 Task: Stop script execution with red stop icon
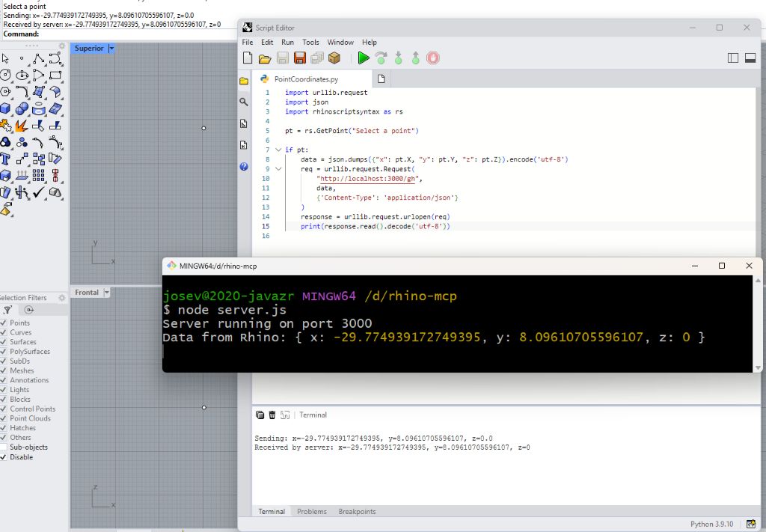[x=433, y=58]
